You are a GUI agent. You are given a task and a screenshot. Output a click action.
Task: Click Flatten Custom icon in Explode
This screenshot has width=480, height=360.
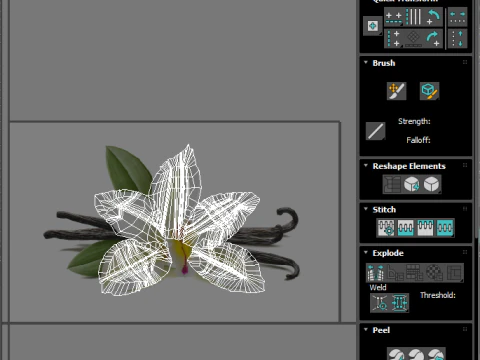(454, 273)
